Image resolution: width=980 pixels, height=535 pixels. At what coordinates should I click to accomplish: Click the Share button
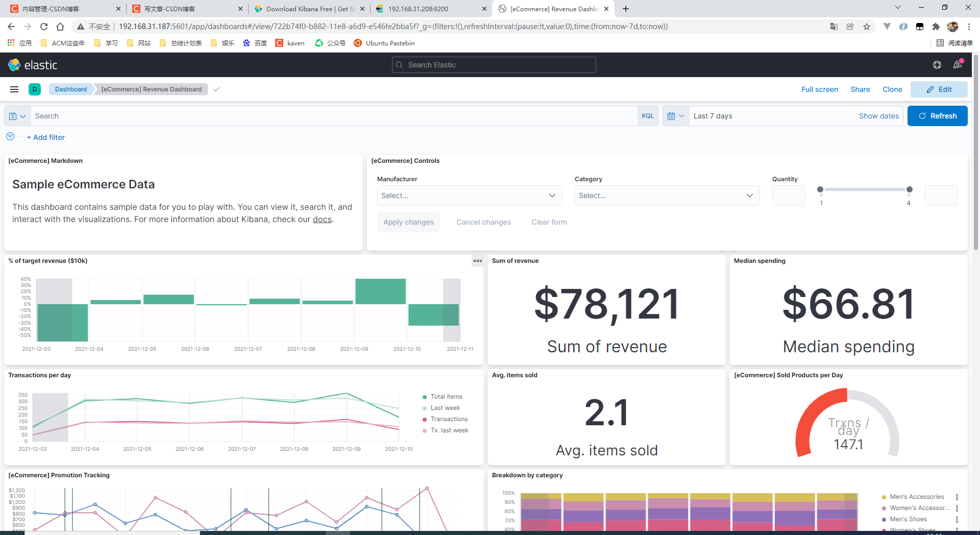pos(860,89)
